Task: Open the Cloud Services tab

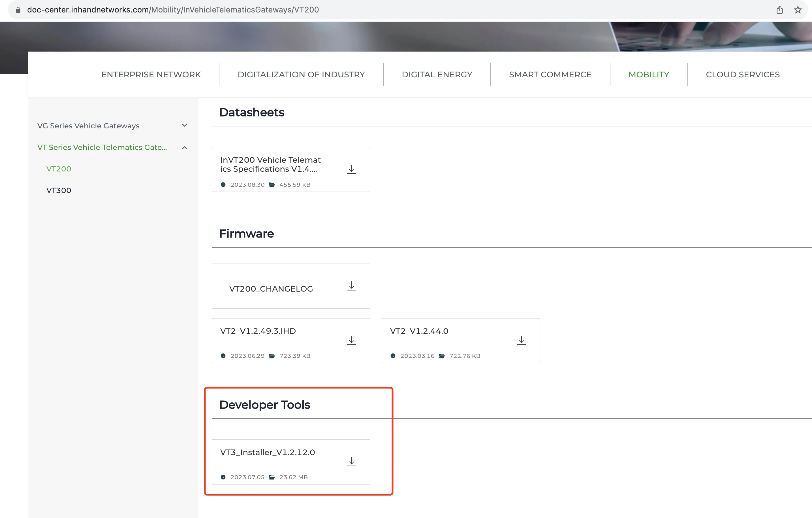Action: (x=743, y=75)
